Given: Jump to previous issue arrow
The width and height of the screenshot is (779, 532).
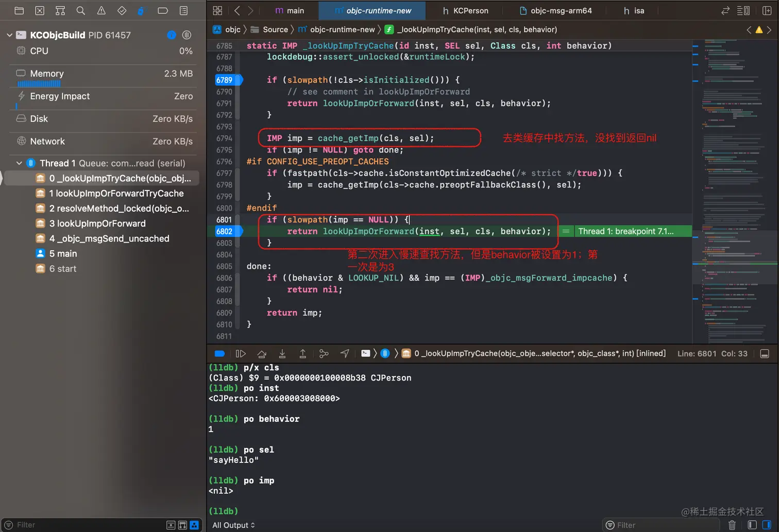Looking at the screenshot, I should 749,30.
